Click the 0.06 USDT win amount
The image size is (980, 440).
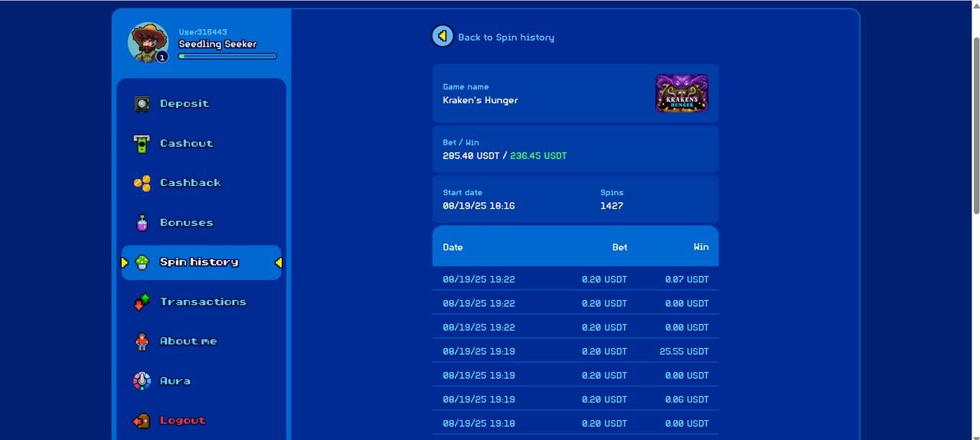coord(687,399)
